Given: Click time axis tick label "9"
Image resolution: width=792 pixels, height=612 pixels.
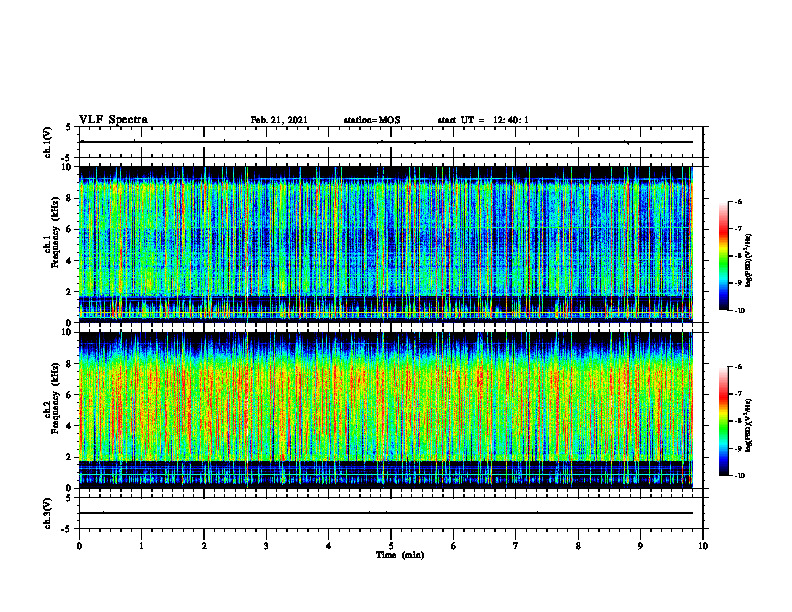Looking at the screenshot, I should [640, 546].
